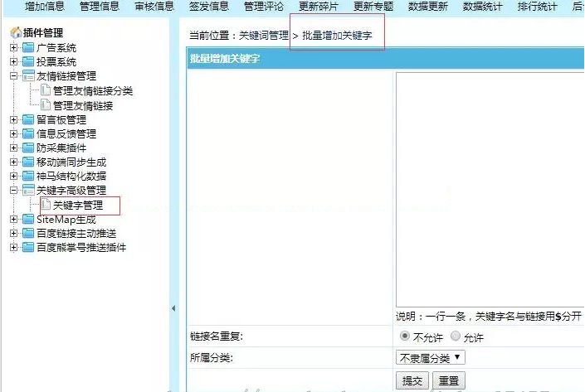Click the 广告系统 folder icon

pos(28,48)
